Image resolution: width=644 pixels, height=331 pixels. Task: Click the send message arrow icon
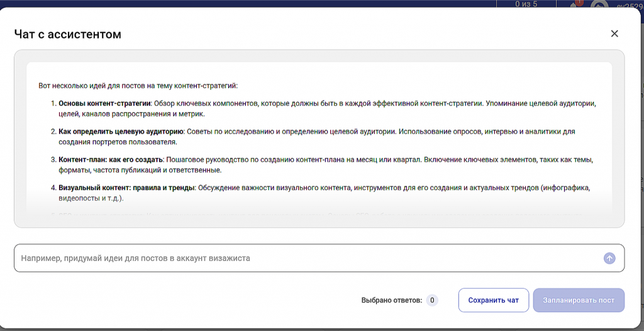point(609,258)
